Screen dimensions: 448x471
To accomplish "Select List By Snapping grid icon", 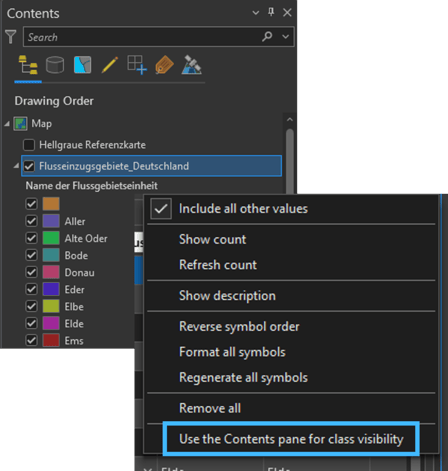I will tap(137, 65).
